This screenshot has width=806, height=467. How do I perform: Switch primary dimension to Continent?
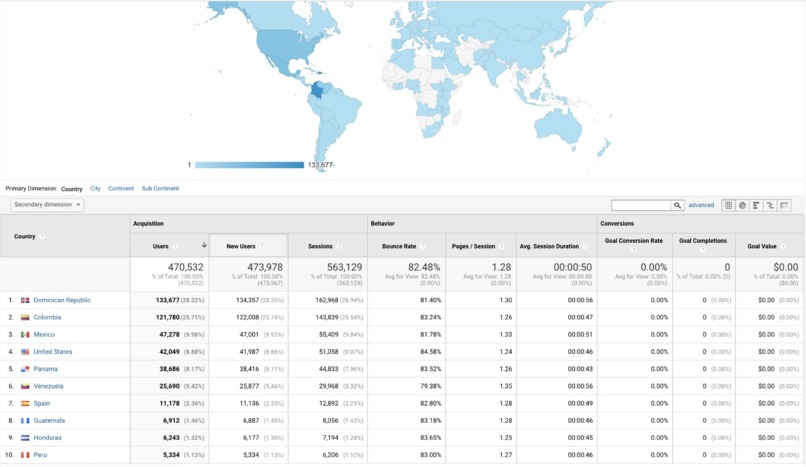pyautogui.click(x=121, y=189)
